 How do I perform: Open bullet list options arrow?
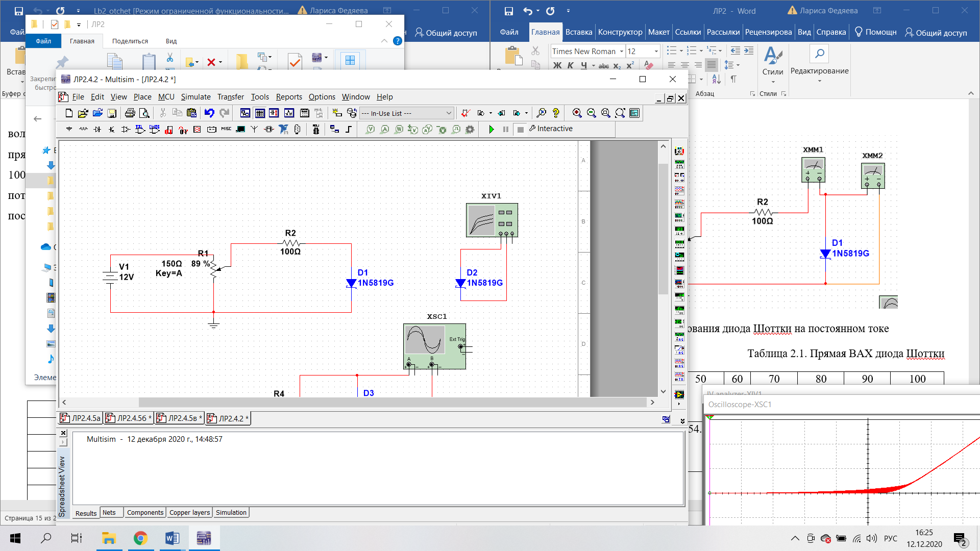pos(681,51)
